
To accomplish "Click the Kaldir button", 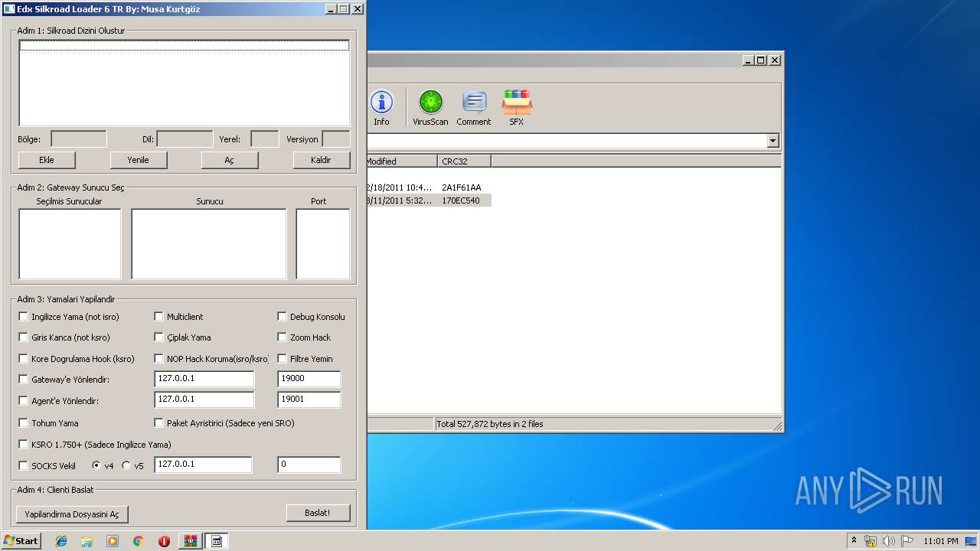I will coord(322,159).
